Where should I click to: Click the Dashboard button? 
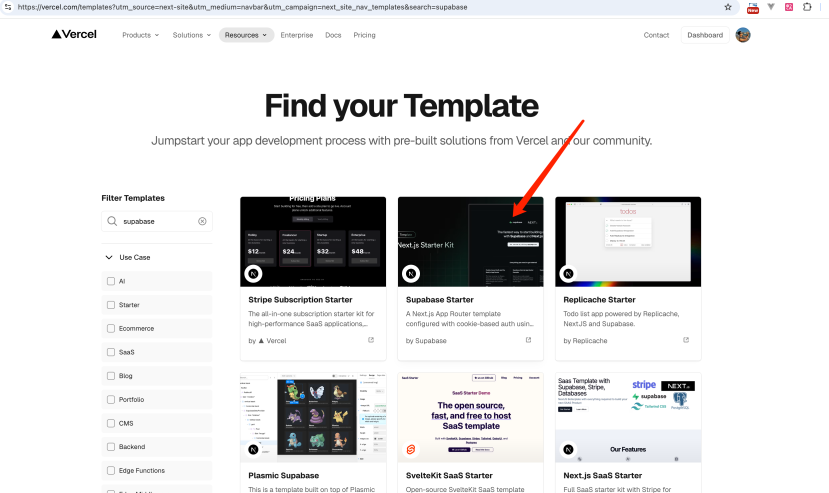[704, 35]
